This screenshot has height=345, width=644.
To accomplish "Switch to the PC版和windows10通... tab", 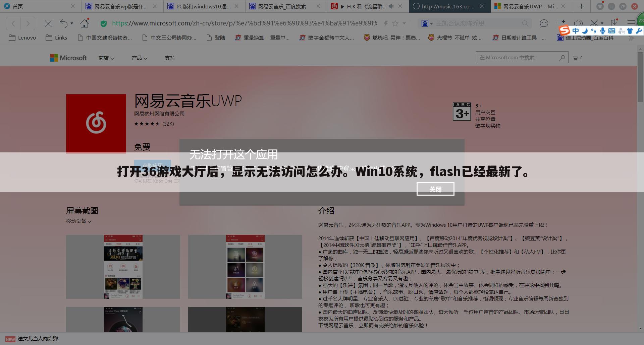I will (x=204, y=6).
